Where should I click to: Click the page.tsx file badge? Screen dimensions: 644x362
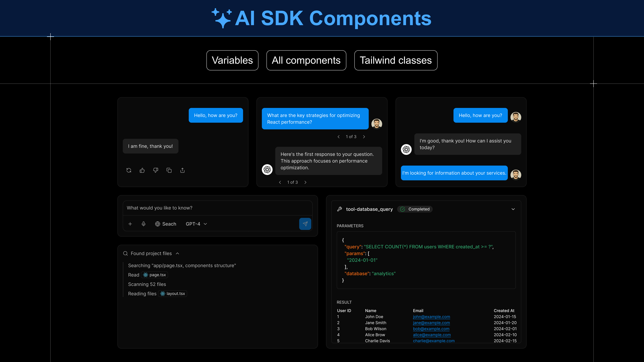(154, 275)
